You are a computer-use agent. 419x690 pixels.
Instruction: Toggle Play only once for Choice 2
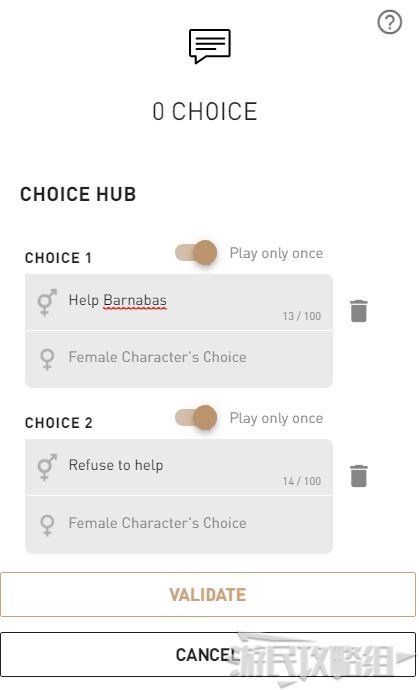(196, 418)
